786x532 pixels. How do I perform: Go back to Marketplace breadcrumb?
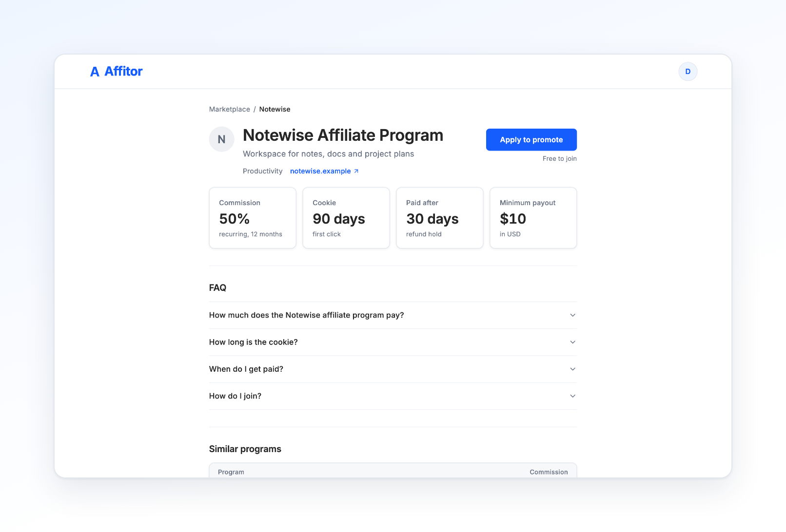(230, 109)
